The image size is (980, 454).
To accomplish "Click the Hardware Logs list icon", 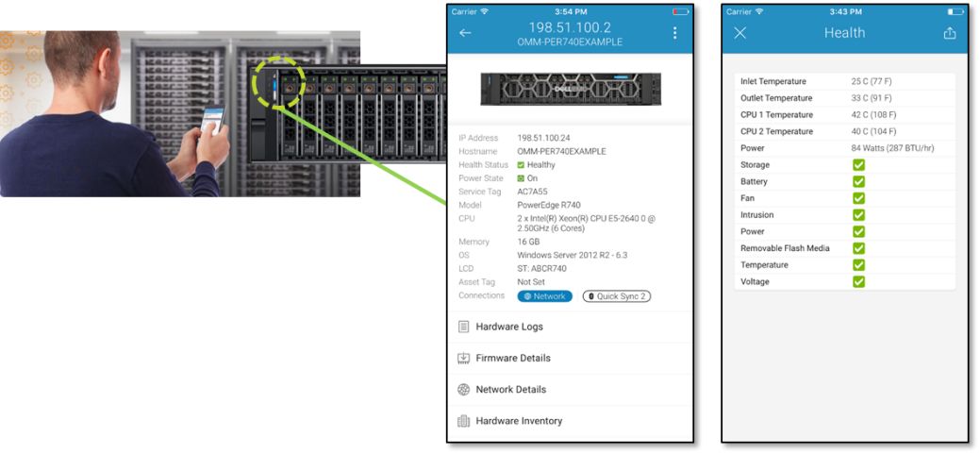I will pos(463,327).
